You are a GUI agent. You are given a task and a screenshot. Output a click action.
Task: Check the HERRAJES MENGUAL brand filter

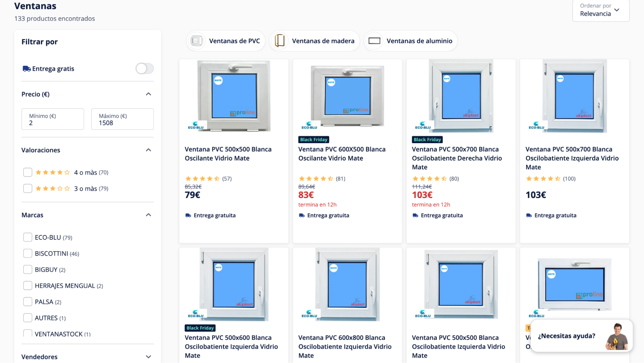pos(28,286)
